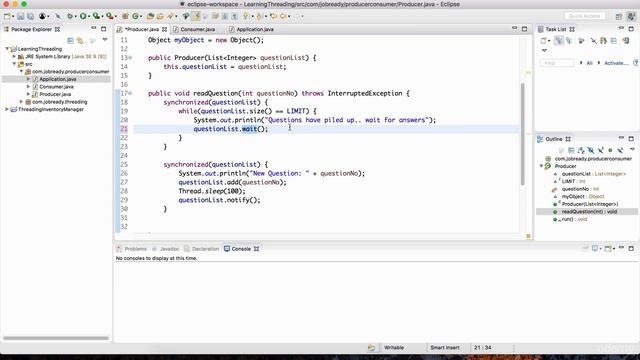Switch to the Application.java editor tab
Viewport: 640px width, 360px height.
click(x=255, y=29)
